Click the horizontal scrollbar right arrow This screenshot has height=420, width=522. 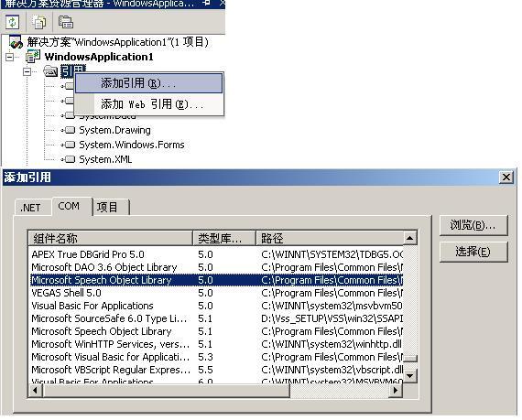(396, 390)
